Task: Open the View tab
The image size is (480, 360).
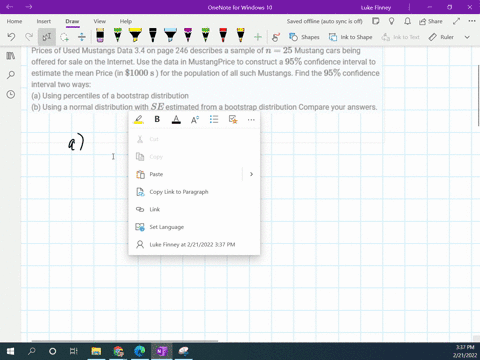Action: 100,21
